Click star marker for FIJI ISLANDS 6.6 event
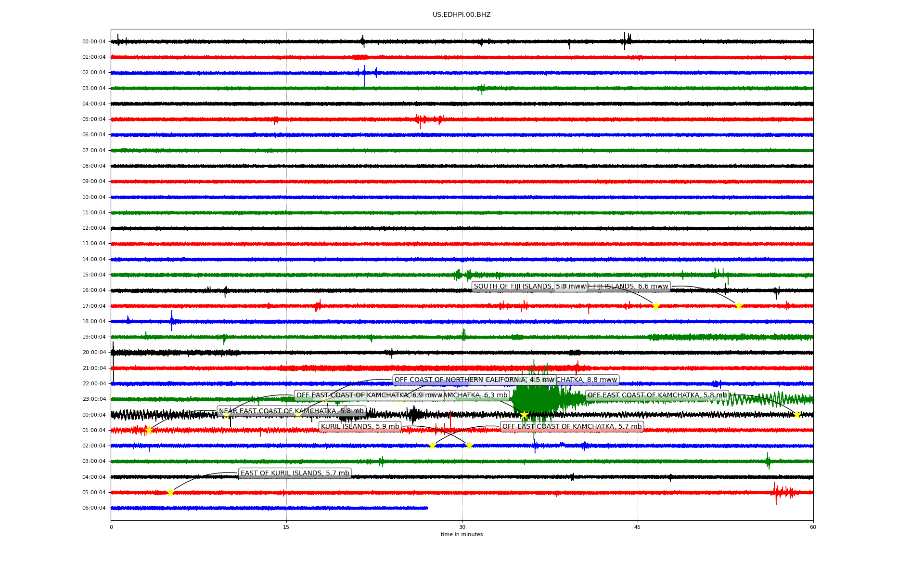This screenshot has width=924, height=578. point(739,306)
